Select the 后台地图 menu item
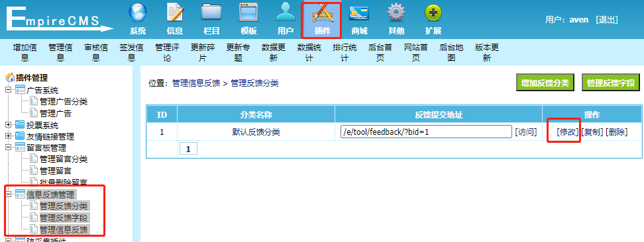 (451, 53)
